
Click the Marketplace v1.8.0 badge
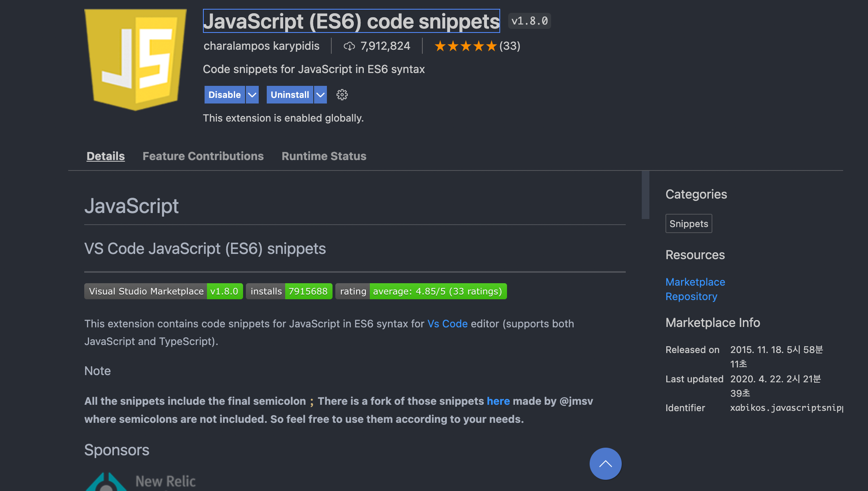(163, 291)
